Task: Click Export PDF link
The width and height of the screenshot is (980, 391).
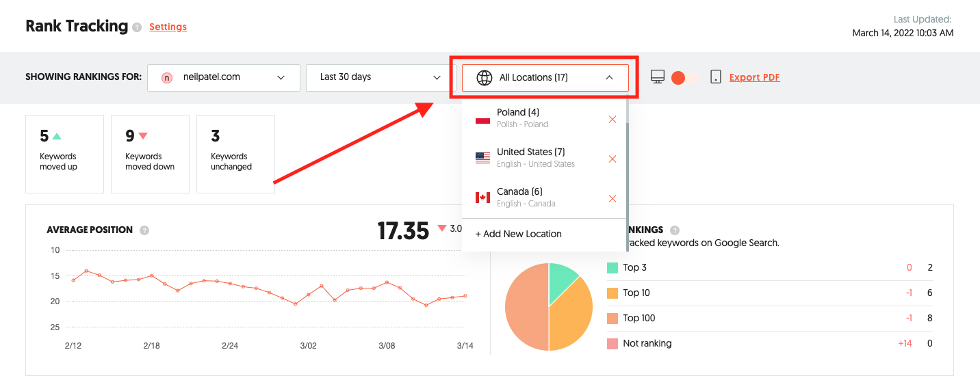Action: tap(754, 78)
